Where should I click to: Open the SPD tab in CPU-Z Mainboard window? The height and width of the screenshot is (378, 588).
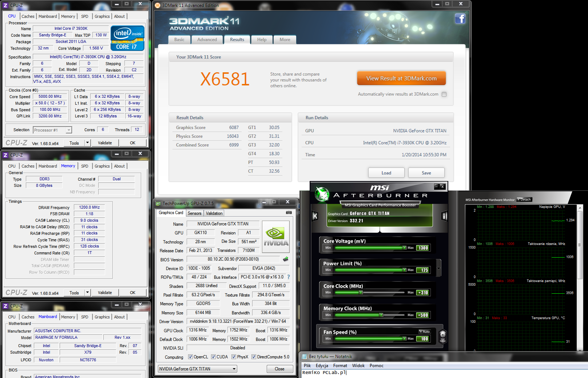85,317
